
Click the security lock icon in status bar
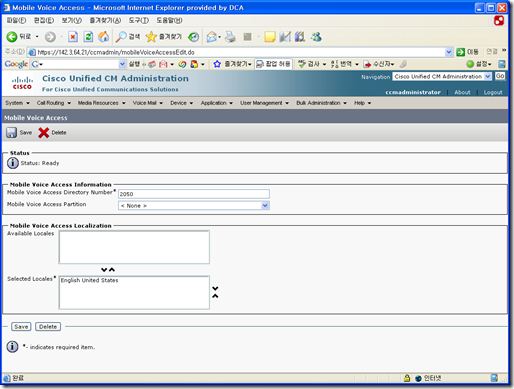[x=407, y=378]
